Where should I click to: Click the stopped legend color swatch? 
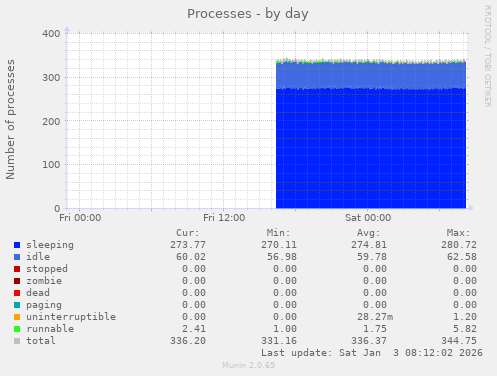tap(17, 269)
